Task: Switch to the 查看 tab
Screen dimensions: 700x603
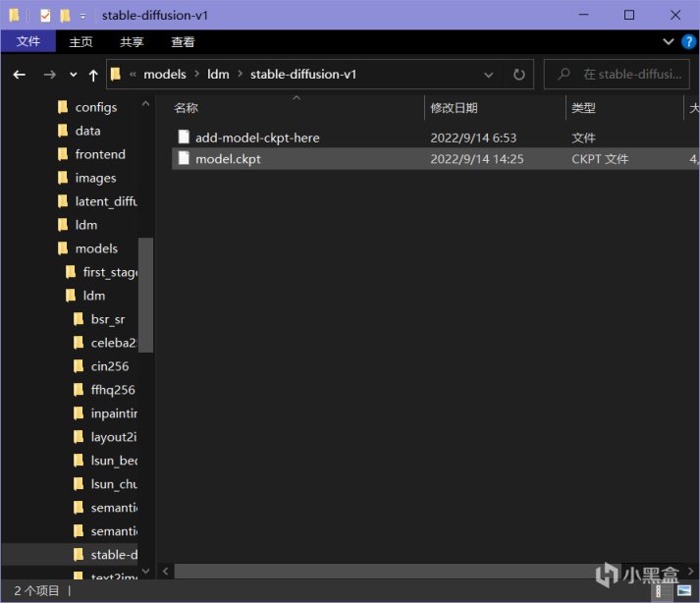Action: point(183,42)
